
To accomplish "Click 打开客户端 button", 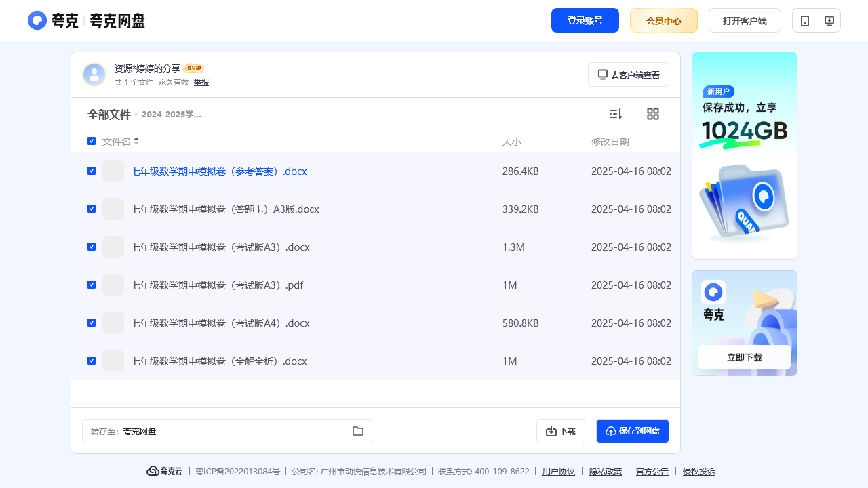I will coord(745,20).
